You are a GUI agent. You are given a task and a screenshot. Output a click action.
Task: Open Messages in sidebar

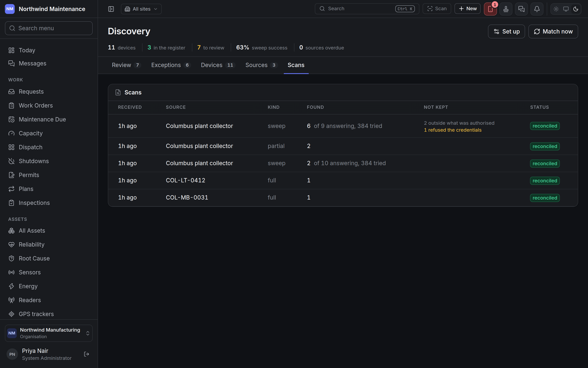[49, 63]
